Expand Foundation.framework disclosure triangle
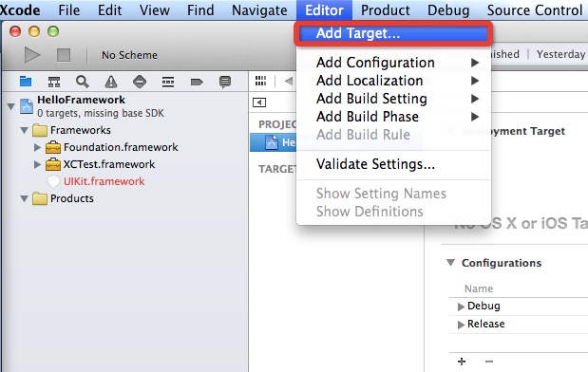The height and width of the screenshot is (372, 588). (x=37, y=147)
